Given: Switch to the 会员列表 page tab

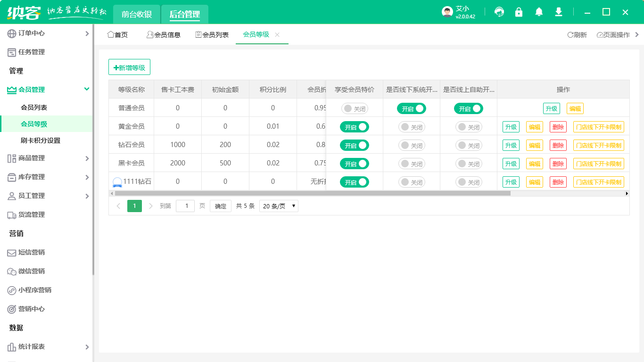Looking at the screenshot, I should click(212, 35).
